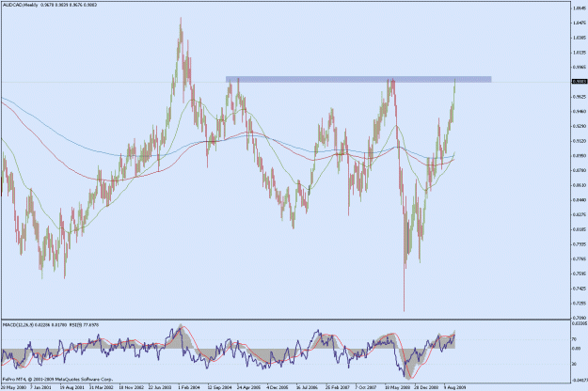588x391 pixels.
Task: Click the 12 Sep 2004 date label
Action: click(219, 387)
